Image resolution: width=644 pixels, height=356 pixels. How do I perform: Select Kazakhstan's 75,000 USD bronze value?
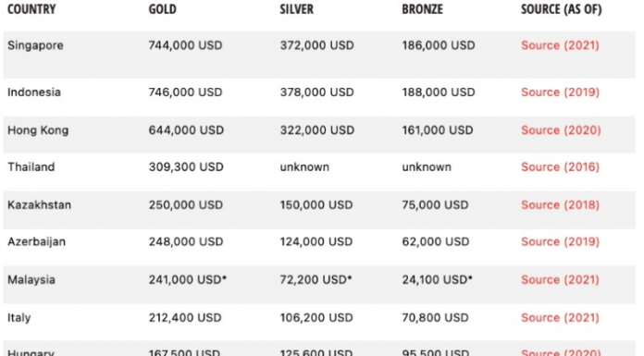435,204
